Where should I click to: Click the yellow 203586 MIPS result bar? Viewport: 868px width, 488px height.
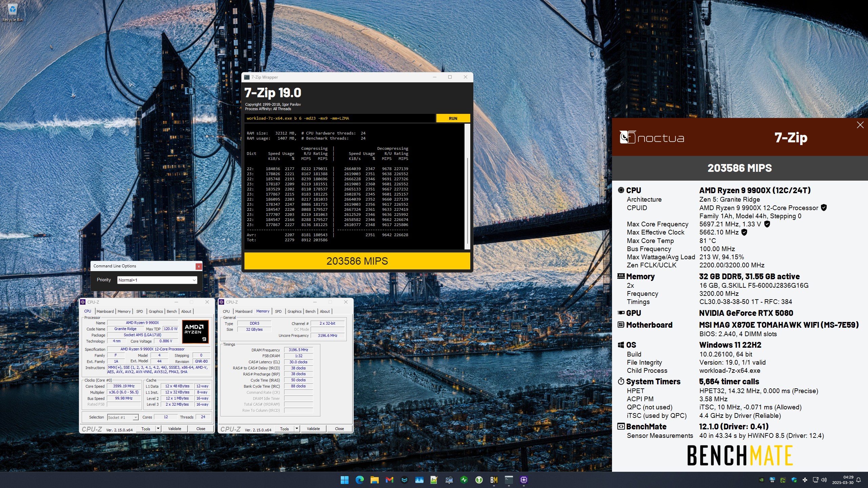(357, 261)
